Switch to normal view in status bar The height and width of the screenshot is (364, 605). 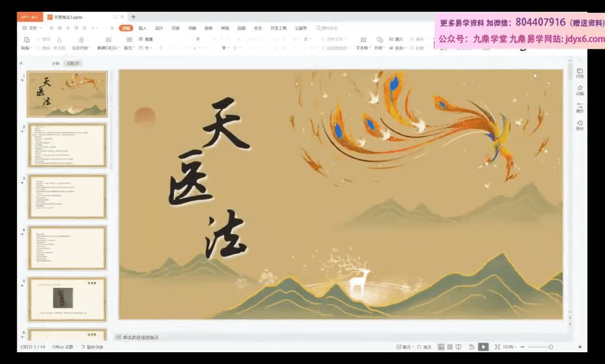[x=441, y=347]
